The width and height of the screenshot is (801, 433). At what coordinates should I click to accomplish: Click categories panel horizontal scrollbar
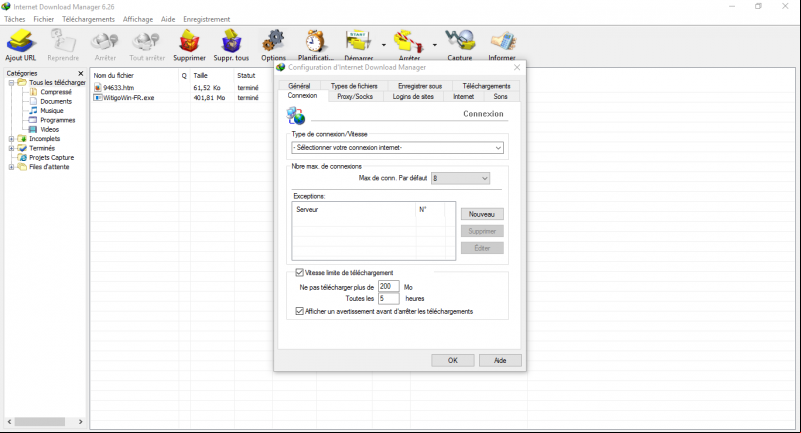[x=39, y=422]
